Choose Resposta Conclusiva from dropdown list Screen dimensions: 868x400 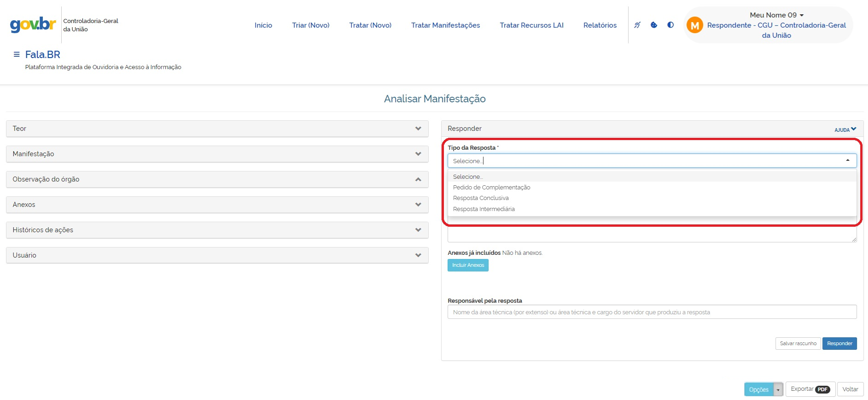481,198
